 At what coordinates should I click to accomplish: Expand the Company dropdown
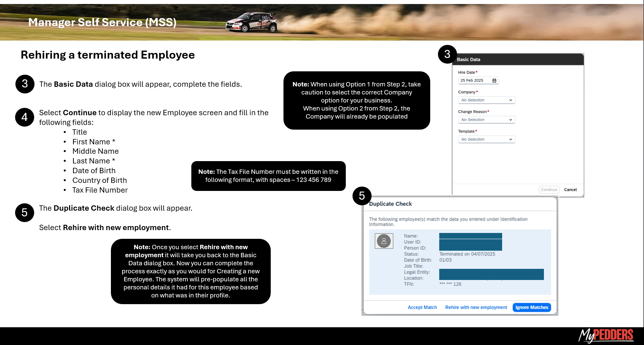click(487, 100)
